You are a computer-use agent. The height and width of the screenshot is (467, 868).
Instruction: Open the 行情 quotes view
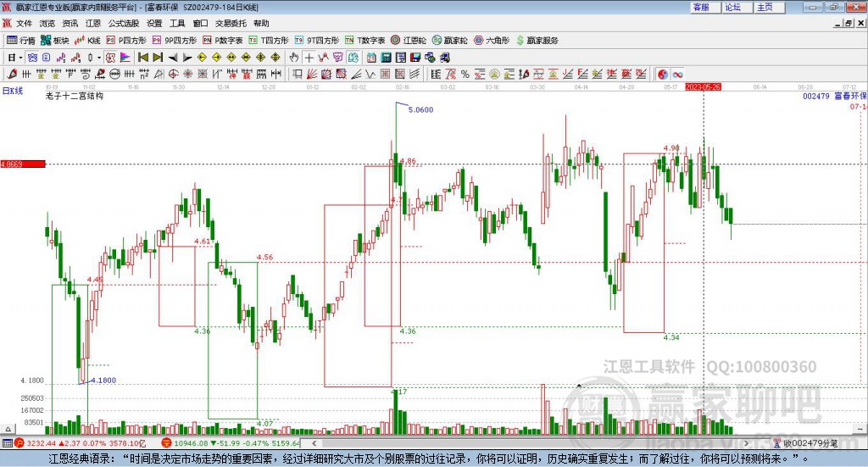(21, 41)
